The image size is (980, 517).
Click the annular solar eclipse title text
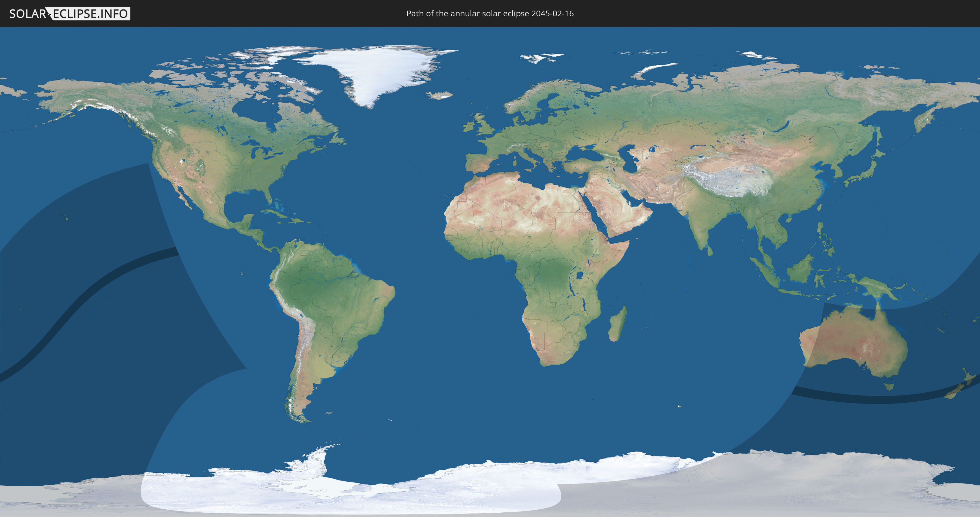point(490,14)
